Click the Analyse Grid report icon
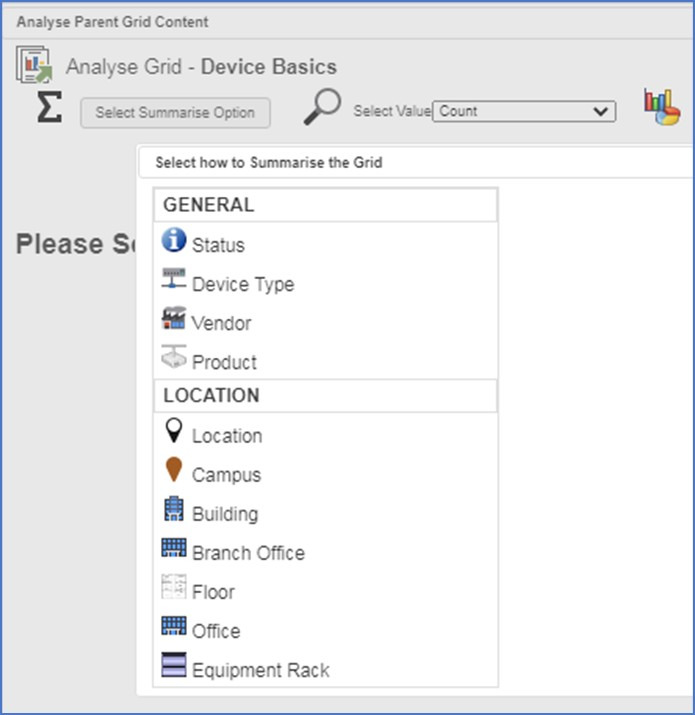 (34, 65)
